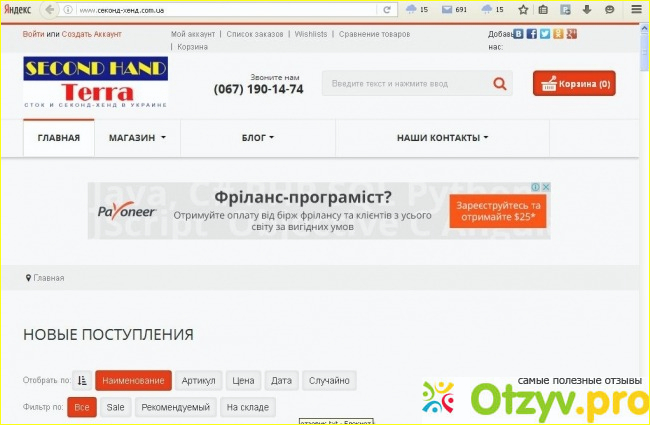Screen dimensions: 650x425
Task: Open browser downloads arrow icon
Action: coord(589,9)
